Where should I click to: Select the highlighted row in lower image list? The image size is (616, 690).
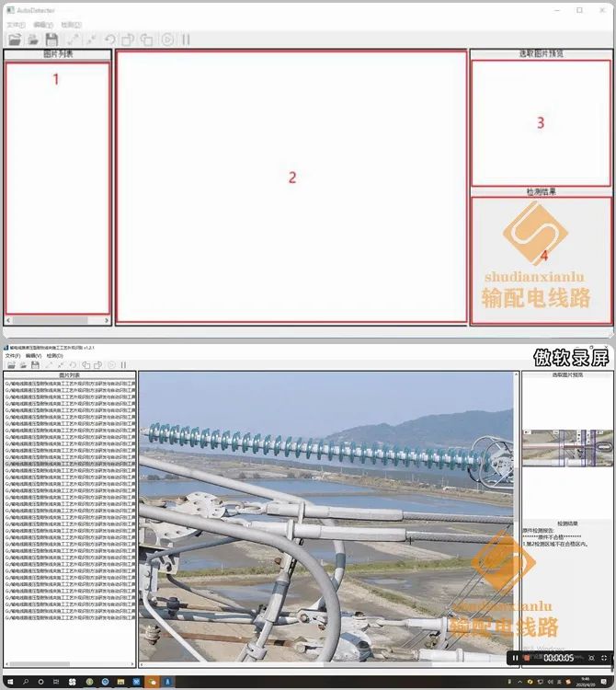pyautogui.click(x=71, y=464)
